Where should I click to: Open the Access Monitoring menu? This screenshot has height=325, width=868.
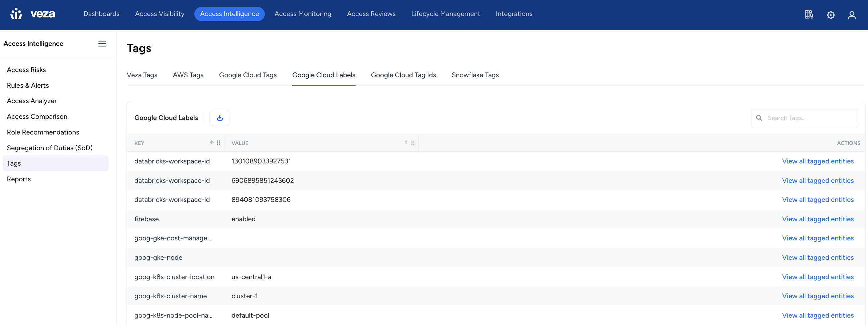(x=303, y=14)
